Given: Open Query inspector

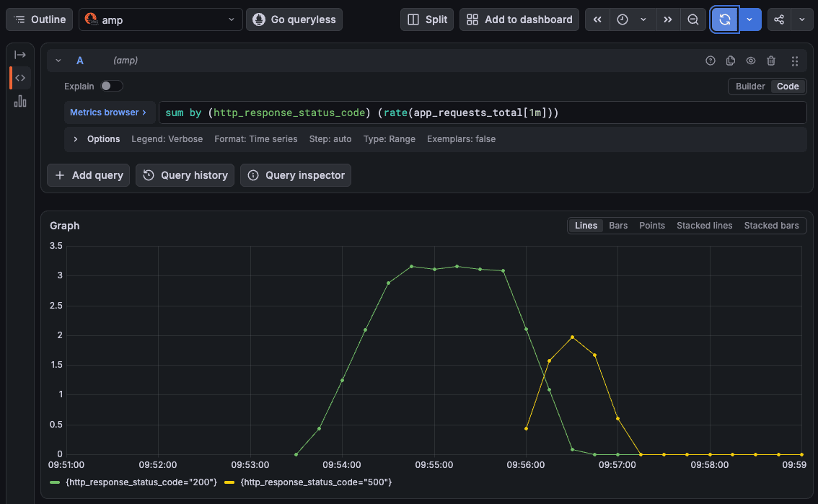Looking at the screenshot, I should [296, 175].
